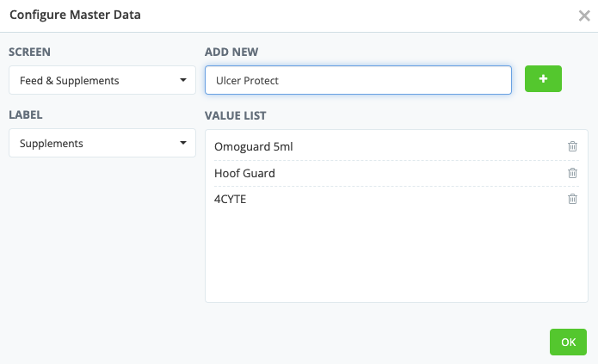Open the Feed & Supplements screen dropdown
This screenshot has height=364, width=598.
point(102,81)
